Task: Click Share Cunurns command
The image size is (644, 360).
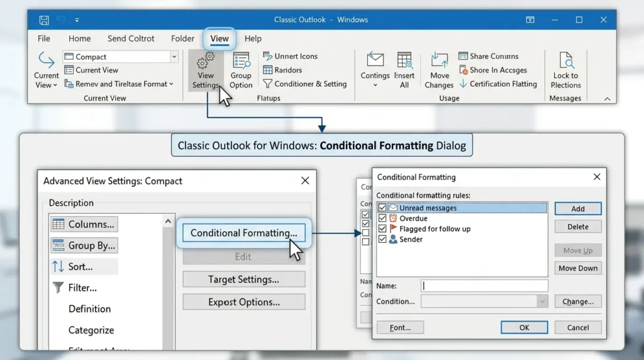Action: click(488, 56)
